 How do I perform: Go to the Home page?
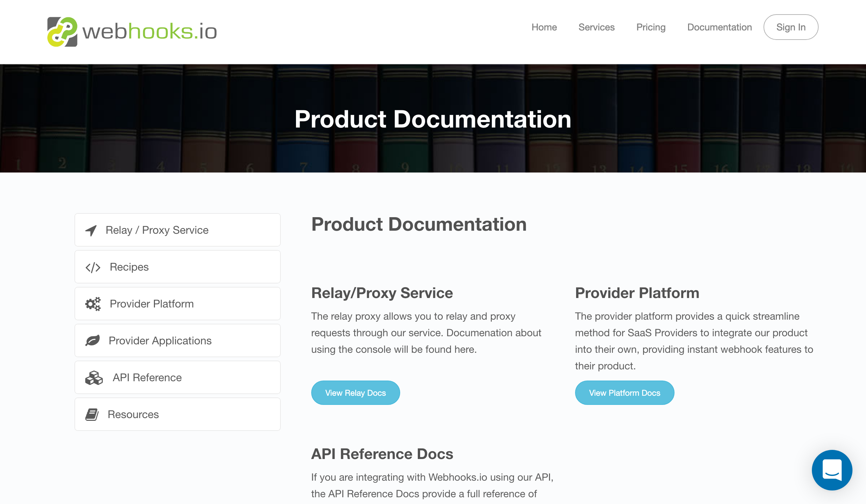pyautogui.click(x=544, y=27)
